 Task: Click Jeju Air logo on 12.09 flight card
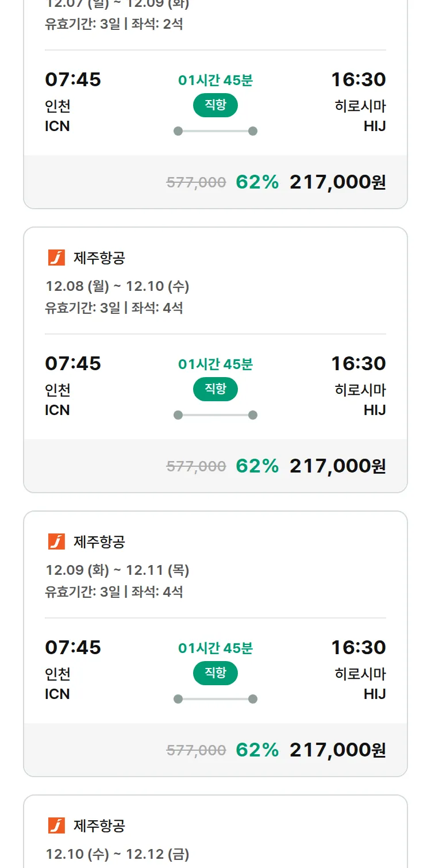point(56,541)
